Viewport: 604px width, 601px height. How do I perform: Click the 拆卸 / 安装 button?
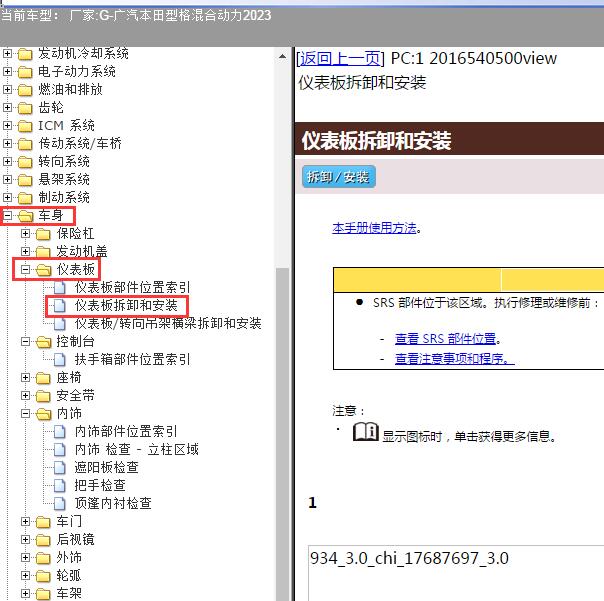tap(339, 177)
